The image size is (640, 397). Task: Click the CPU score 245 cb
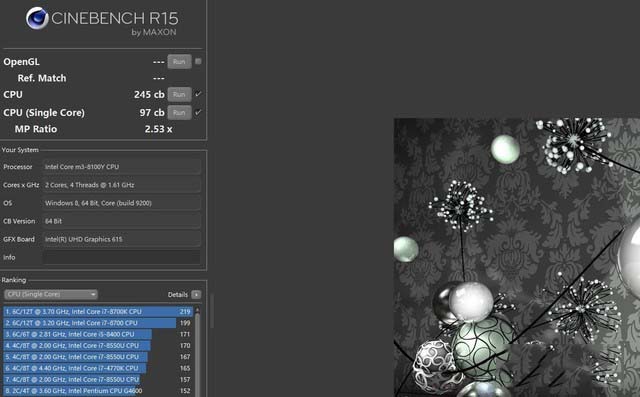[149, 95]
